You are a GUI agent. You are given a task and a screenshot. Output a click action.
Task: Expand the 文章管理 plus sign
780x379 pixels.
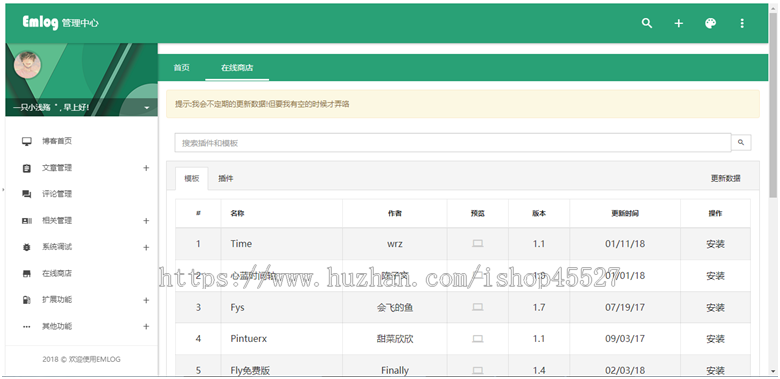(146, 168)
